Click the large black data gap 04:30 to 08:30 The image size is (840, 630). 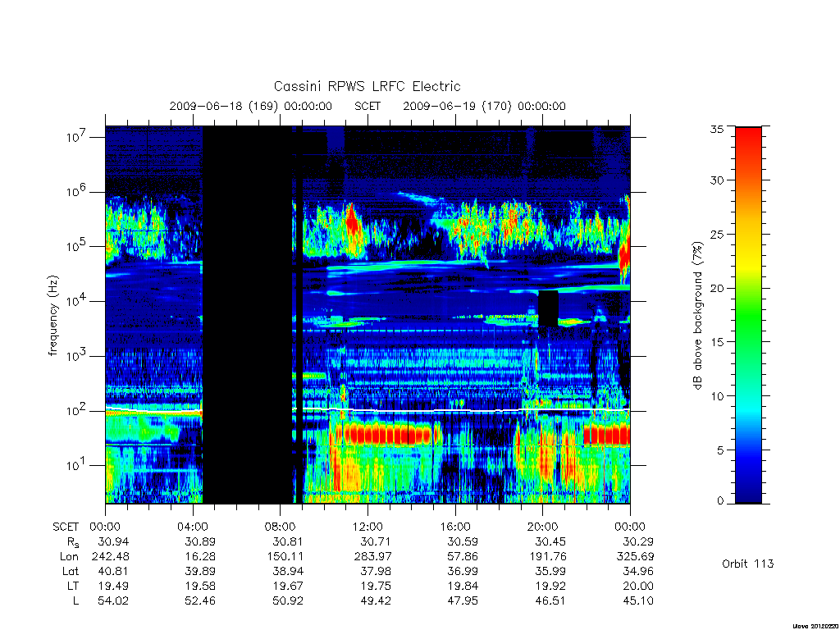[248, 315]
